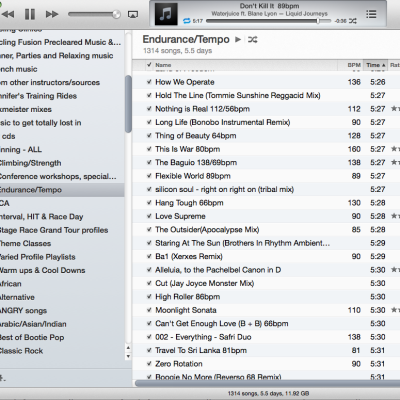400x400 pixels.
Task: Toggle the repeat icon in now playing
Action: (187, 21)
